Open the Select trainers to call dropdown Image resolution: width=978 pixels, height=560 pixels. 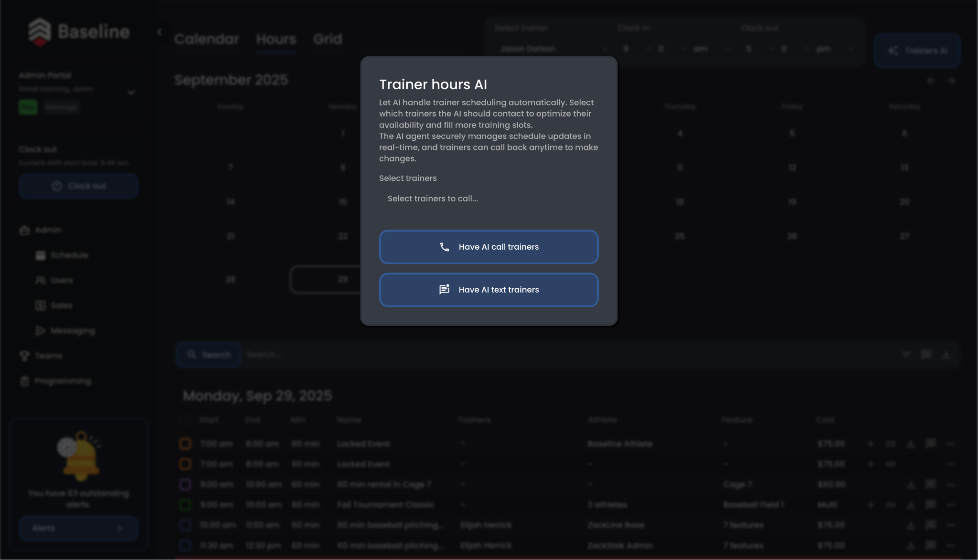(x=488, y=199)
